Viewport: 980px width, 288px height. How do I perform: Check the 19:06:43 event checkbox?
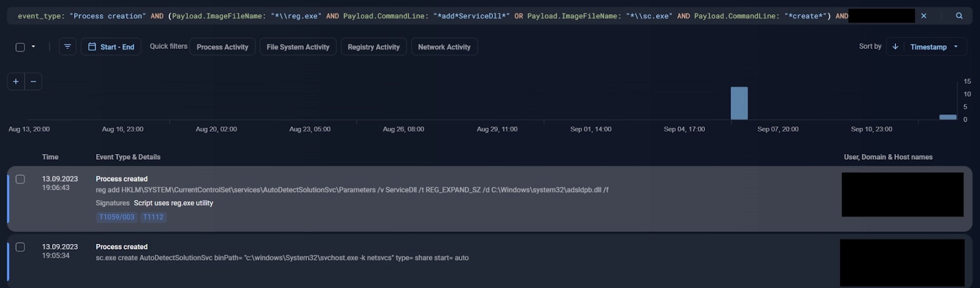point(20,179)
